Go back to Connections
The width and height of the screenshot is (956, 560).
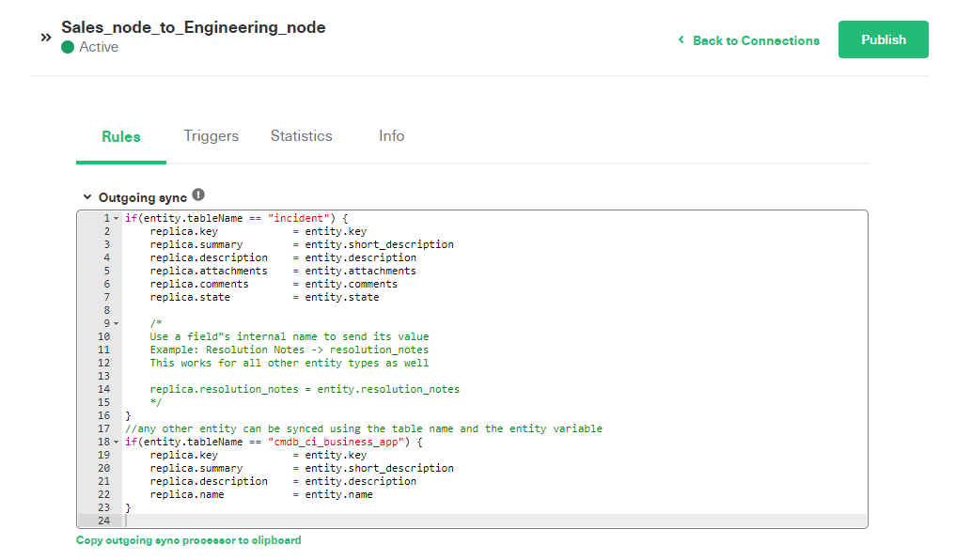(x=756, y=40)
